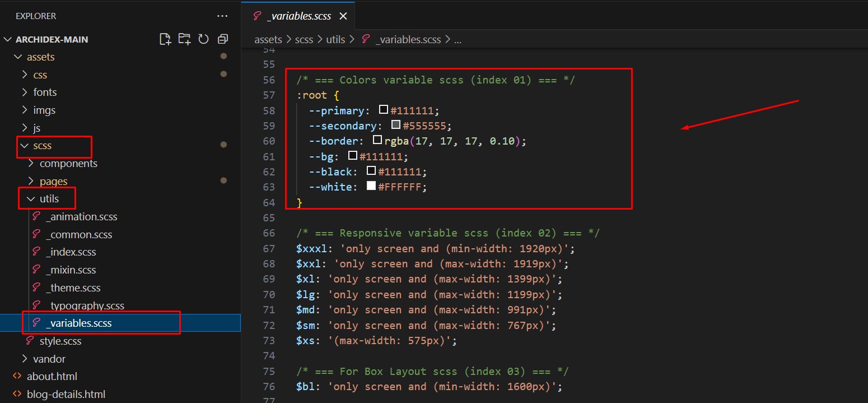Click the New File icon in Explorer
The width and height of the screenshot is (868, 403).
165,39
